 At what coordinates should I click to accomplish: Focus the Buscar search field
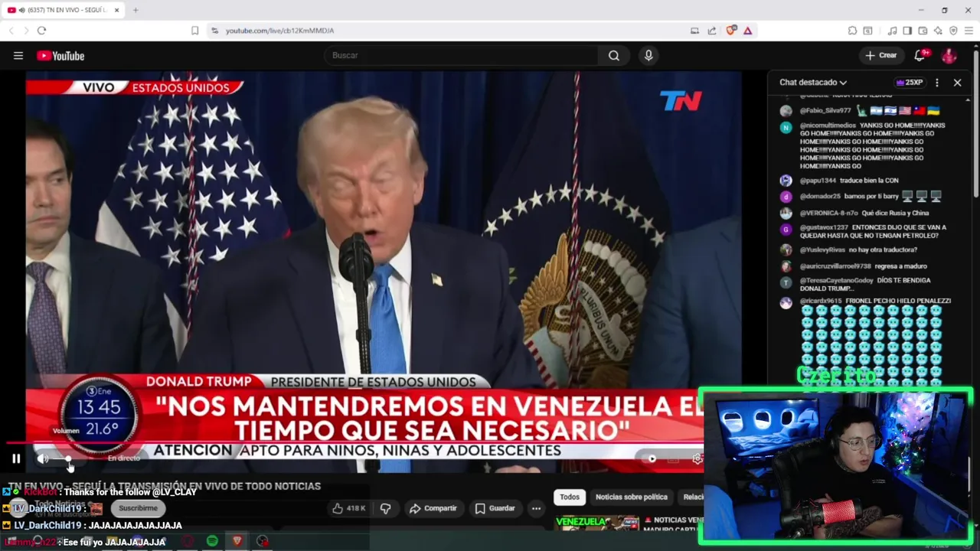462,55
